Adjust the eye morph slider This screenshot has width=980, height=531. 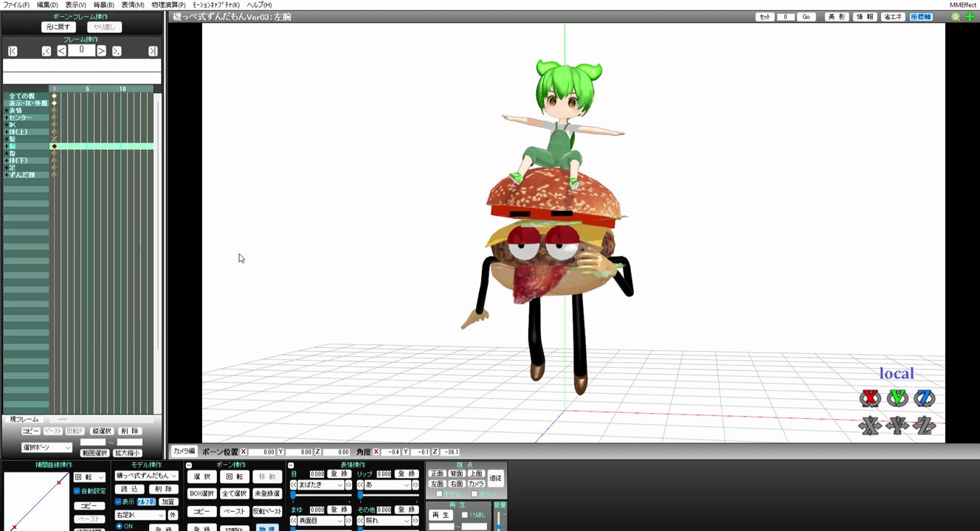(x=320, y=494)
